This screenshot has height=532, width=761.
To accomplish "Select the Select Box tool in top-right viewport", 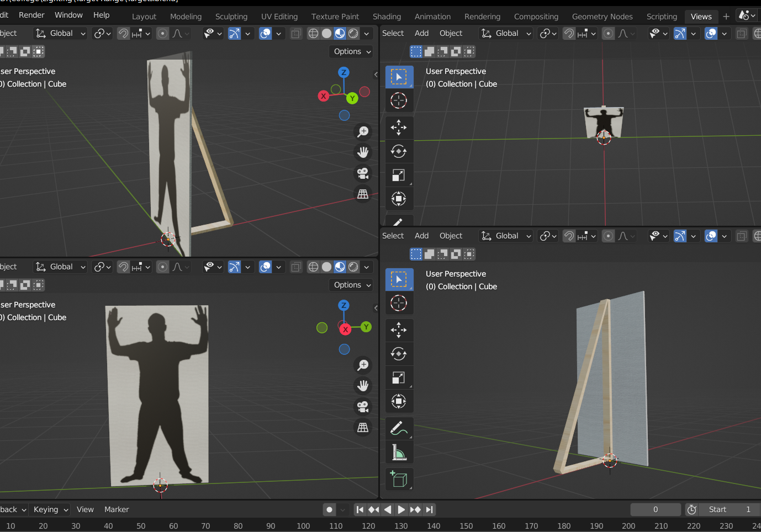I will [x=399, y=77].
